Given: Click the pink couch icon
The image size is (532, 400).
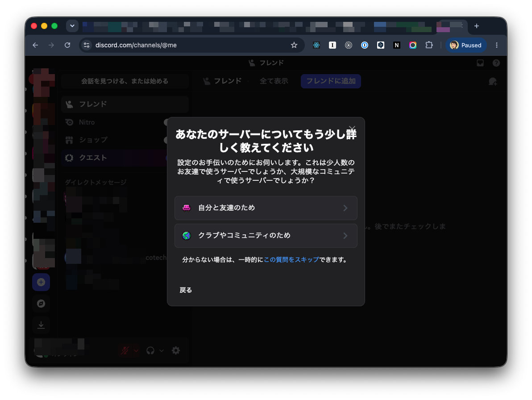Looking at the screenshot, I should (x=186, y=208).
